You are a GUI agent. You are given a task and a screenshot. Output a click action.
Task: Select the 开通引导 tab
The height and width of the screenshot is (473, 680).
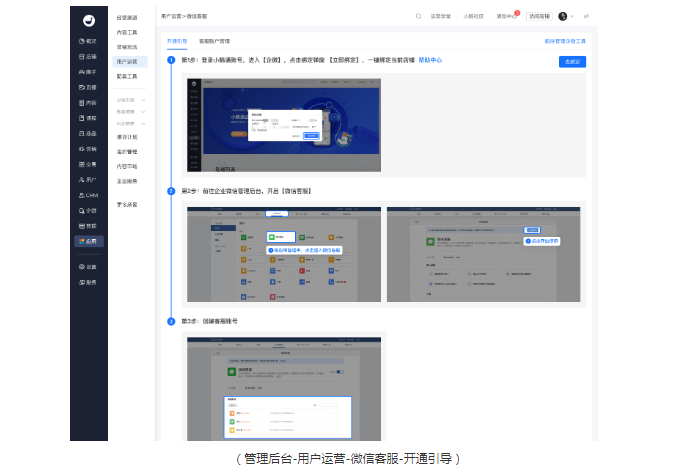(176, 41)
